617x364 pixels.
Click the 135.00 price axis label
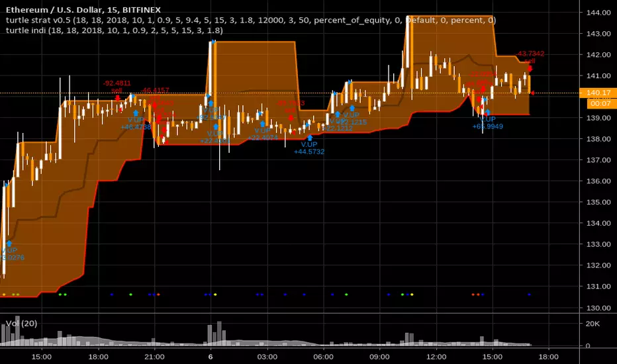coord(598,203)
